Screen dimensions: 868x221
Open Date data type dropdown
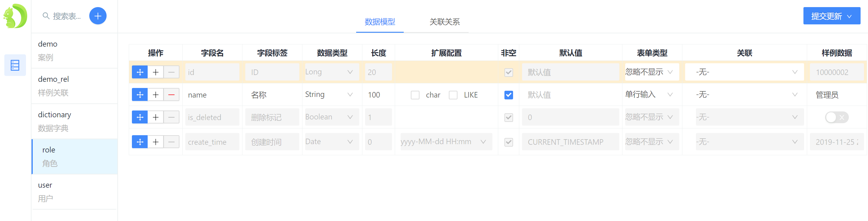coord(332,142)
